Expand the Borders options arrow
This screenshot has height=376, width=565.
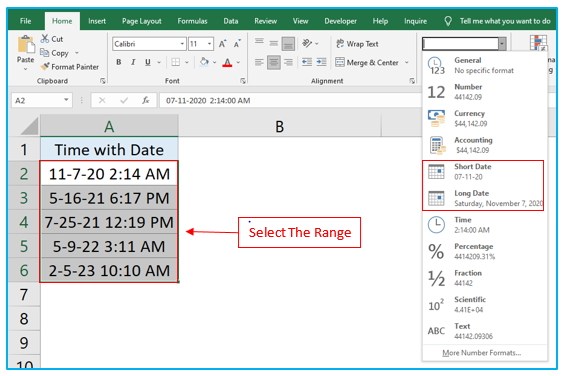(187, 62)
